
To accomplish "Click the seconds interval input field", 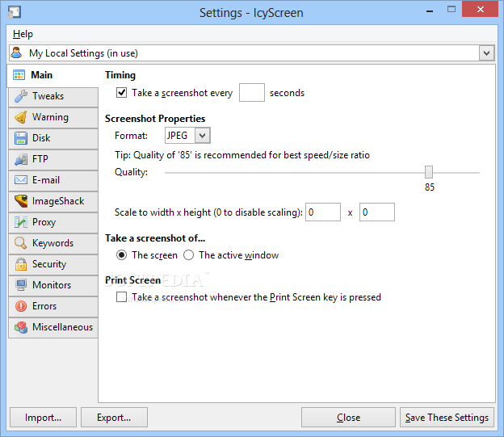I will pyautogui.click(x=252, y=93).
